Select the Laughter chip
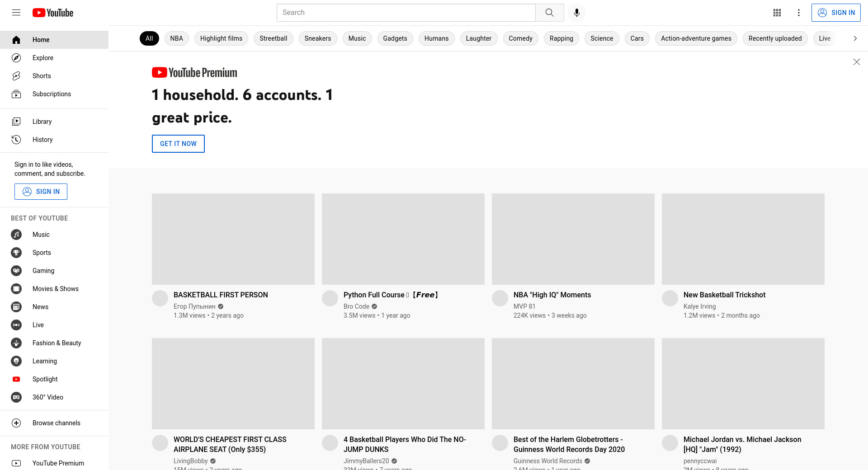Screen dimensions: 868x470 pos(479,38)
